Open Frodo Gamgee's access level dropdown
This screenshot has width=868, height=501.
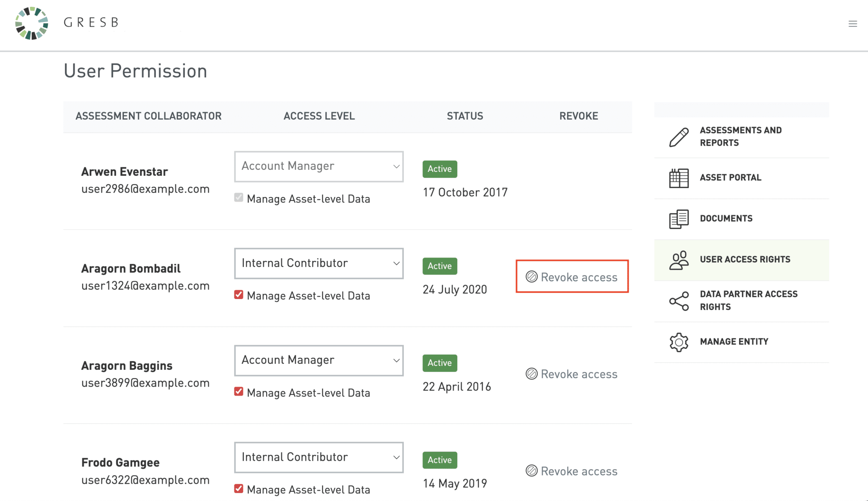[x=319, y=457]
